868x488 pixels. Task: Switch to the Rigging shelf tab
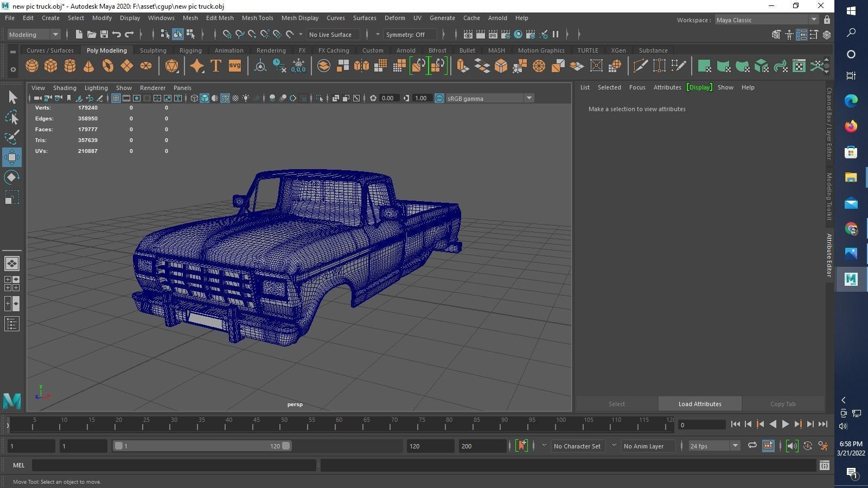coord(190,50)
